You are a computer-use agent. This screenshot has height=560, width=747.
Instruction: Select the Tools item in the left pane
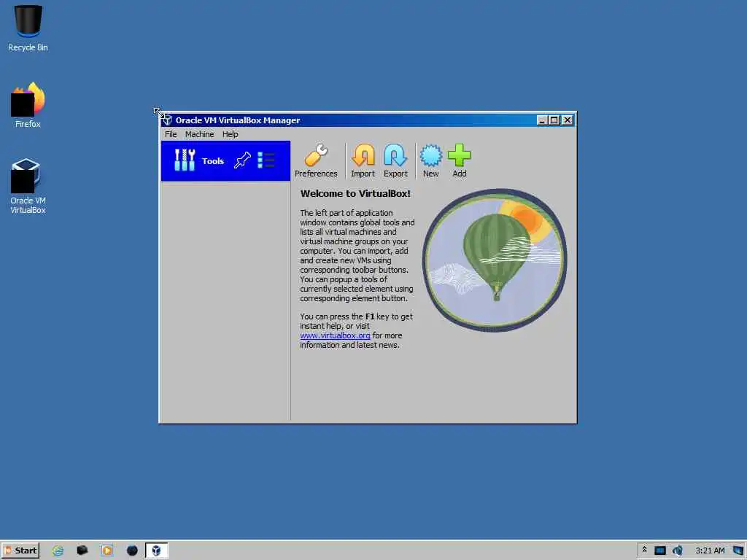point(225,161)
